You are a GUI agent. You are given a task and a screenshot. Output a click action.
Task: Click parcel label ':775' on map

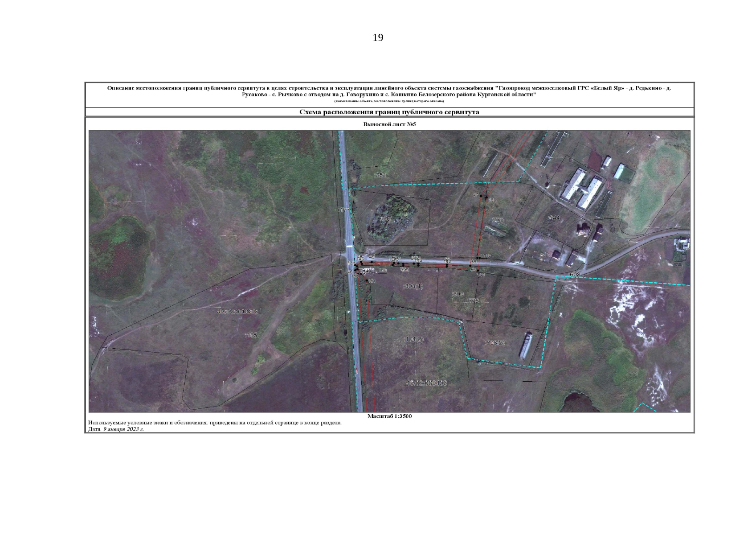tap(497, 220)
